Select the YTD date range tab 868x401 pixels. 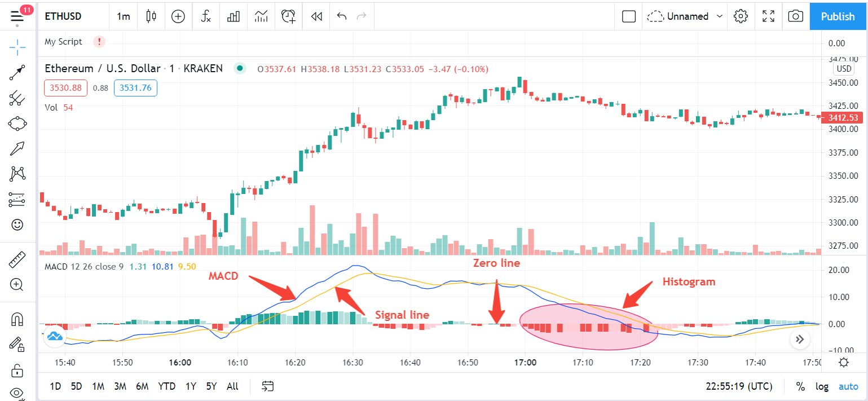[x=166, y=386]
